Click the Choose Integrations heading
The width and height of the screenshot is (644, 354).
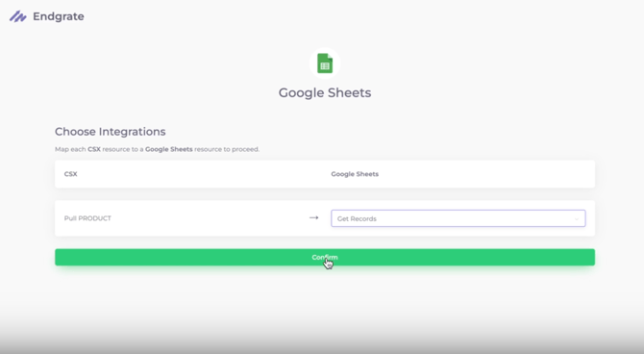click(x=111, y=132)
